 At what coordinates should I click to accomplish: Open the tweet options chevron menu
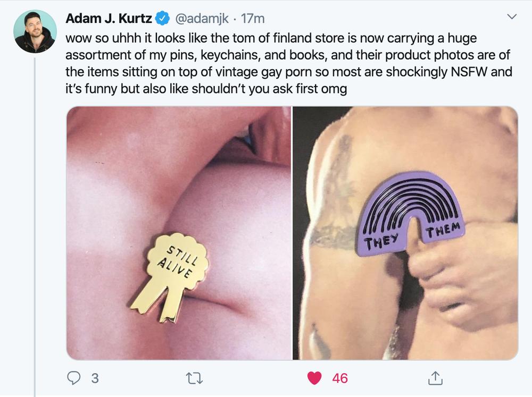coord(511,16)
